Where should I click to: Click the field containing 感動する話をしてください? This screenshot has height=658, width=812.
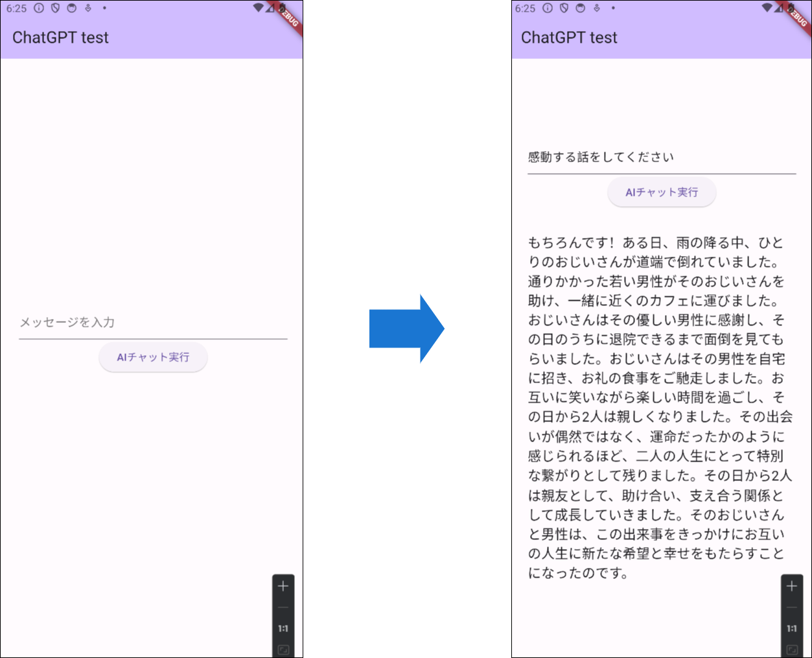coord(661,157)
